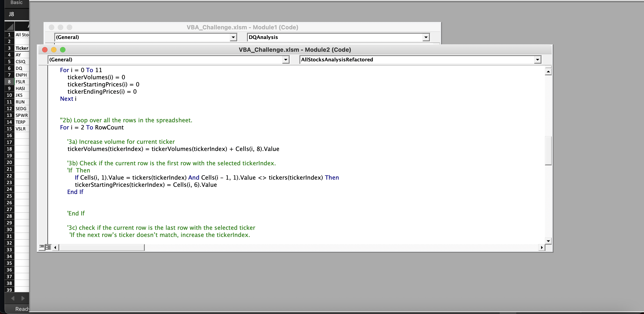Click the Procedure View icon in Module2
The height and width of the screenshot is (314, 644).
[x=42, y=247]
